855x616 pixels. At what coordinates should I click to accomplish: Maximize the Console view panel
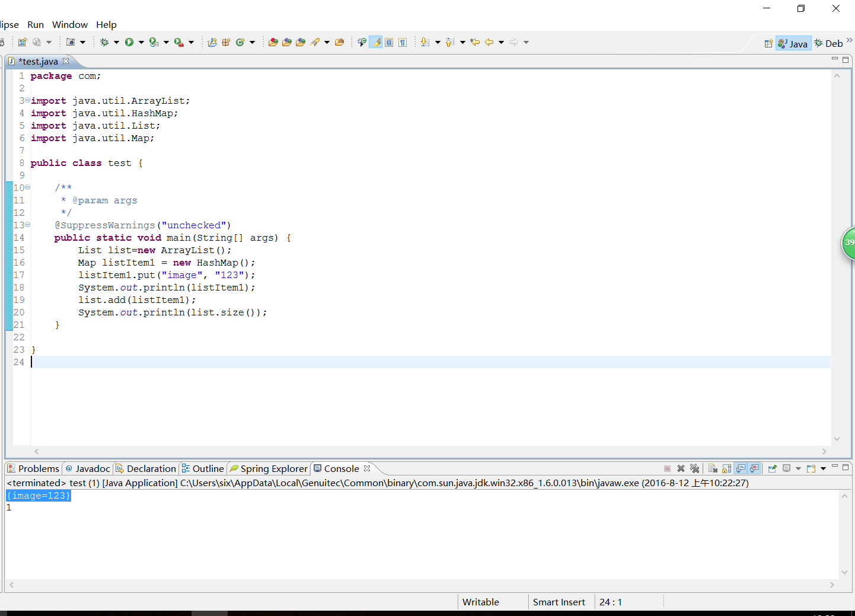click(x=846, y=467)
